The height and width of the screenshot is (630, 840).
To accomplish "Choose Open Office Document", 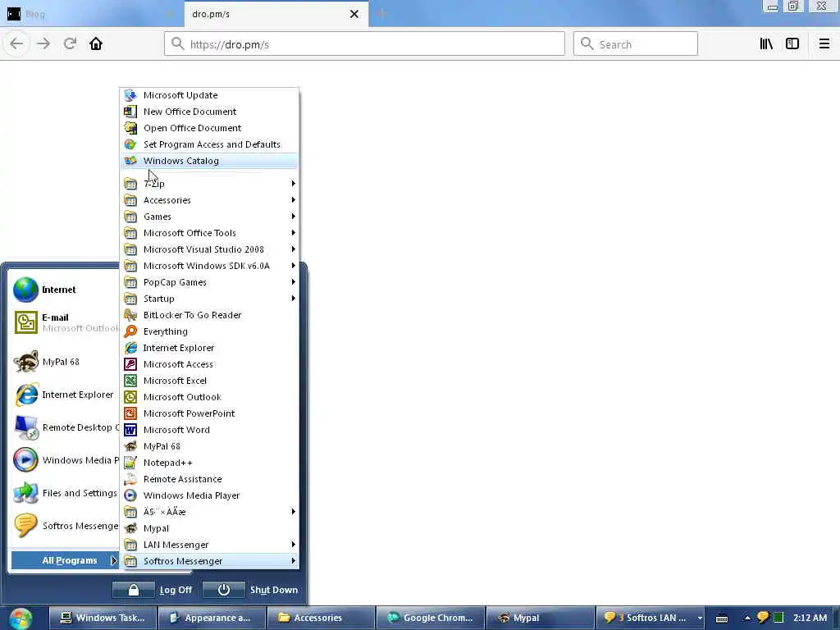I will click(209, 128).
